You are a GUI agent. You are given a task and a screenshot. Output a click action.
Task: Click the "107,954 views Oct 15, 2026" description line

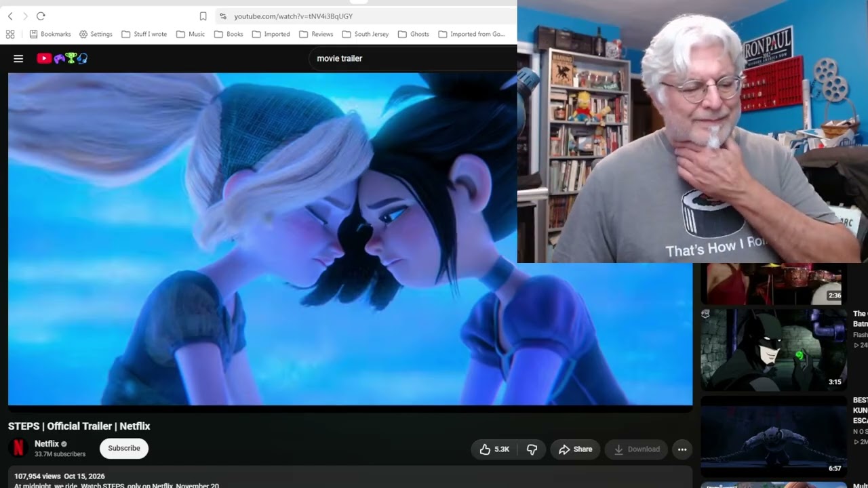(x=60, y=476)
